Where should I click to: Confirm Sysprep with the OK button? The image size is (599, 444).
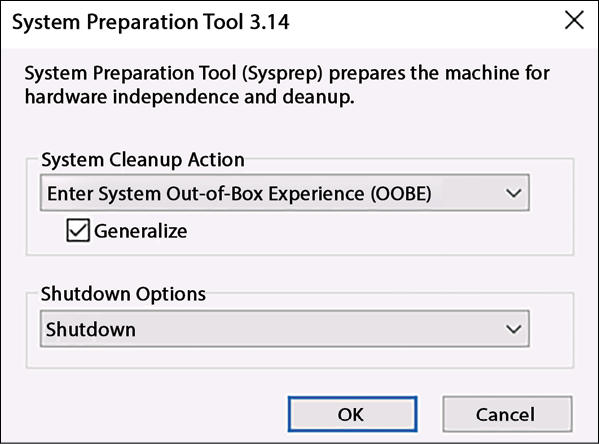[352, 414]
